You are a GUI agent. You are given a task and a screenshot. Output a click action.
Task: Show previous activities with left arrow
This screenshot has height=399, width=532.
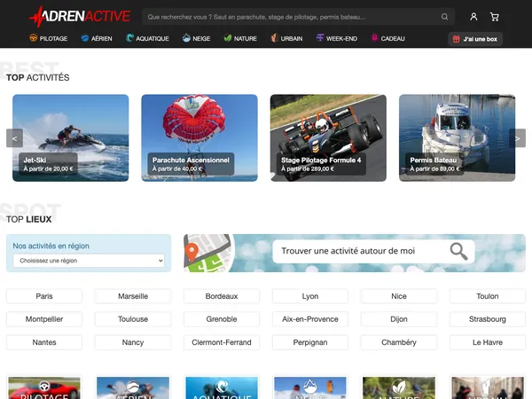click(14, 138)
